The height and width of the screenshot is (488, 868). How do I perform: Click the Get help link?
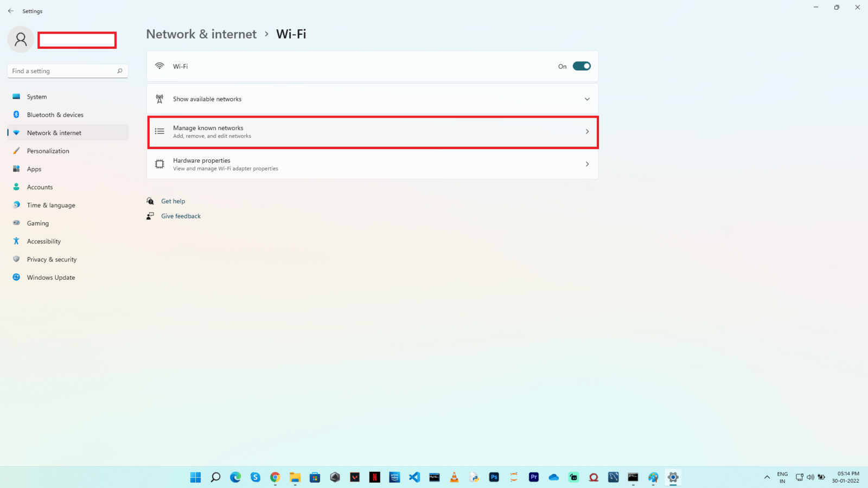pyautogui.click(x=173, y=201)
